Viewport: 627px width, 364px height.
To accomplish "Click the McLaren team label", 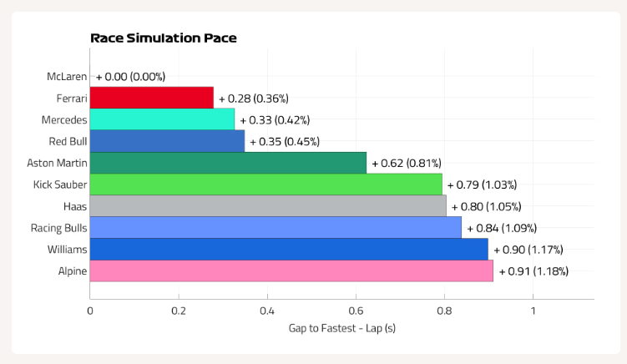I will click(x=67, y=77).
